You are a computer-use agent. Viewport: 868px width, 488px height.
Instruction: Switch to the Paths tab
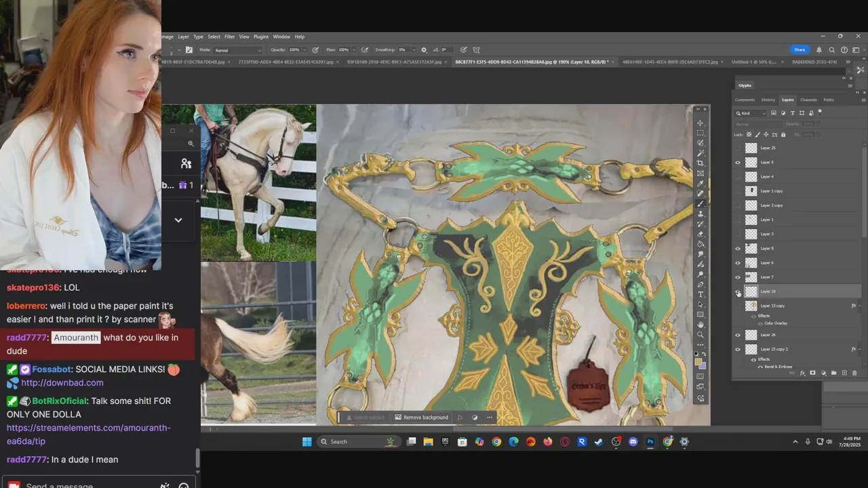click(829, 100)
